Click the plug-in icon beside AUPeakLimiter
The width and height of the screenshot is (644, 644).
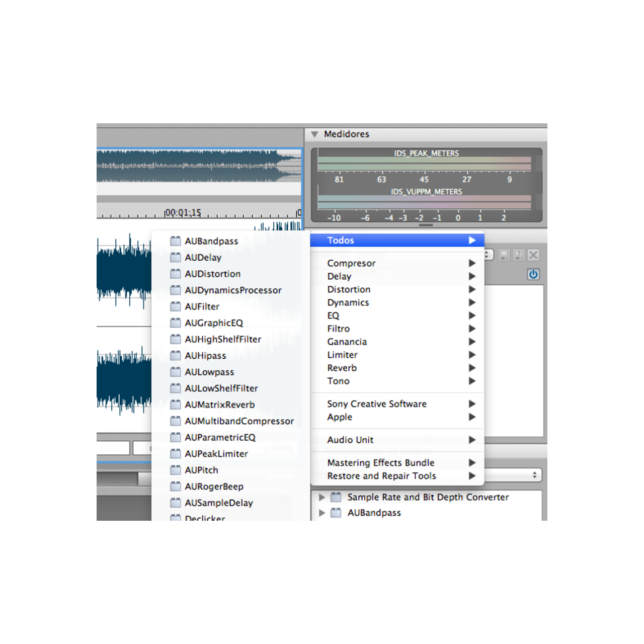(175, 454)
